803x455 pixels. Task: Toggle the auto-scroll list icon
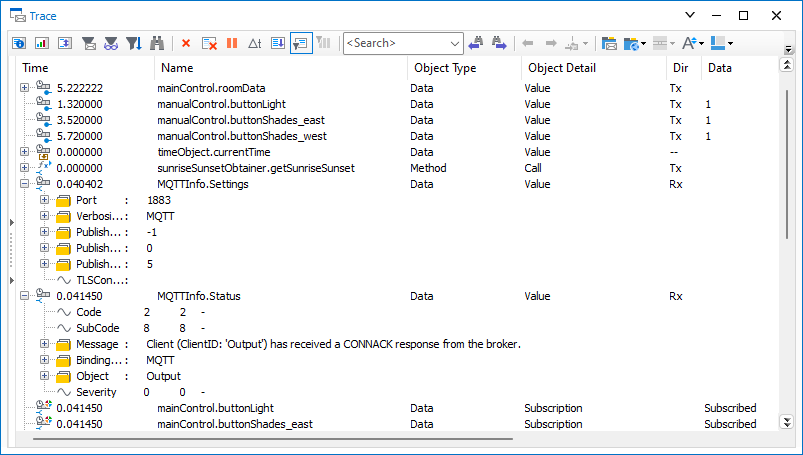[x=278, y=44]
